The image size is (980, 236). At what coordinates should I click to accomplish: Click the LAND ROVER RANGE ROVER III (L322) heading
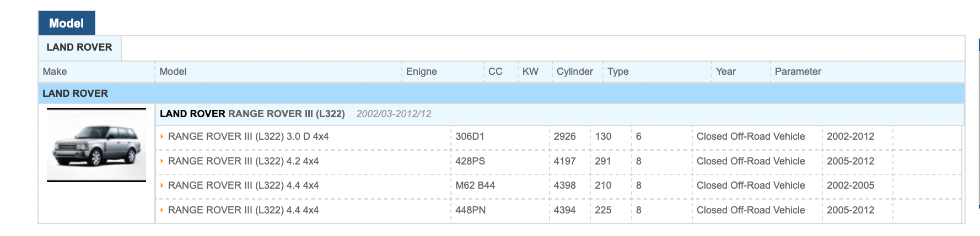252,114
